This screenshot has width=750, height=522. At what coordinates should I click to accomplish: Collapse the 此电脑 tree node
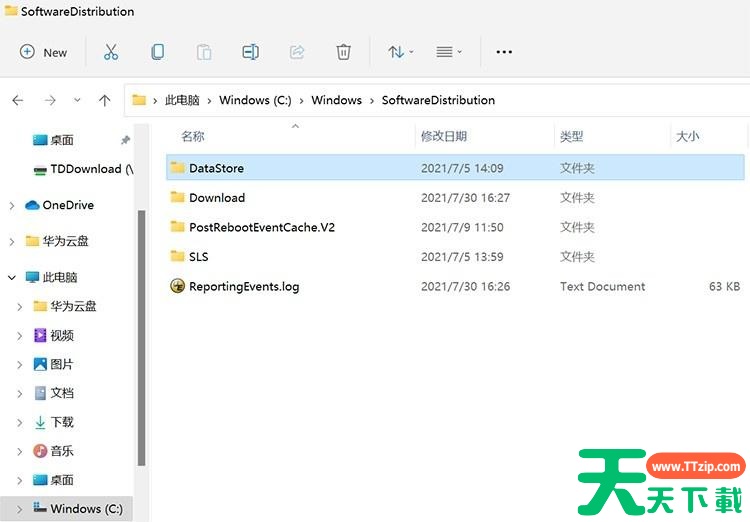click(x=11, y=278)
